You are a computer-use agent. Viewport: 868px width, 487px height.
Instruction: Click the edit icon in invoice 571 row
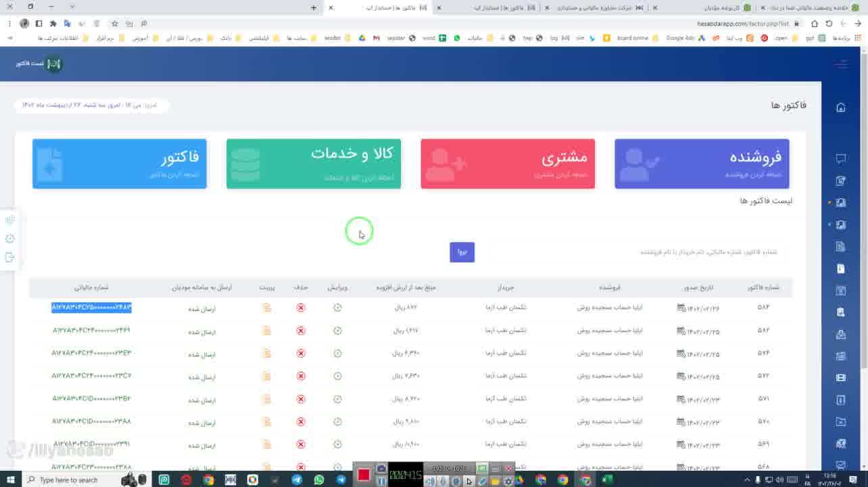tap(337, 399)
